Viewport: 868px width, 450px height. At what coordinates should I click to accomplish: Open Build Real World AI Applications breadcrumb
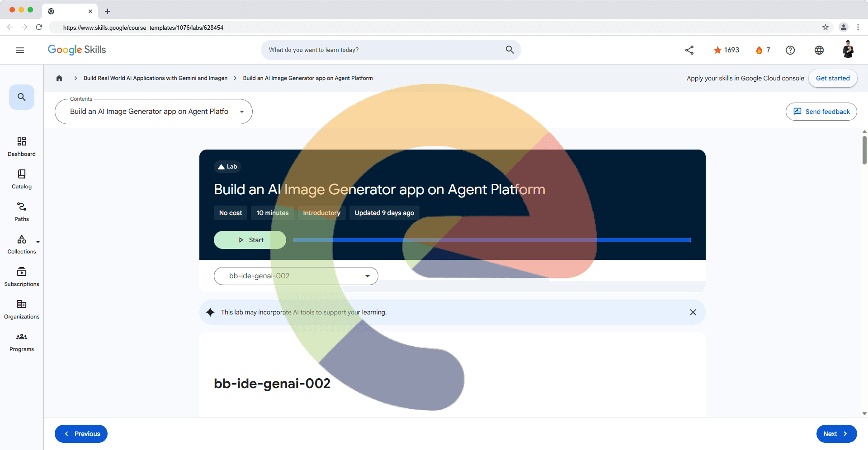[156, 78]
